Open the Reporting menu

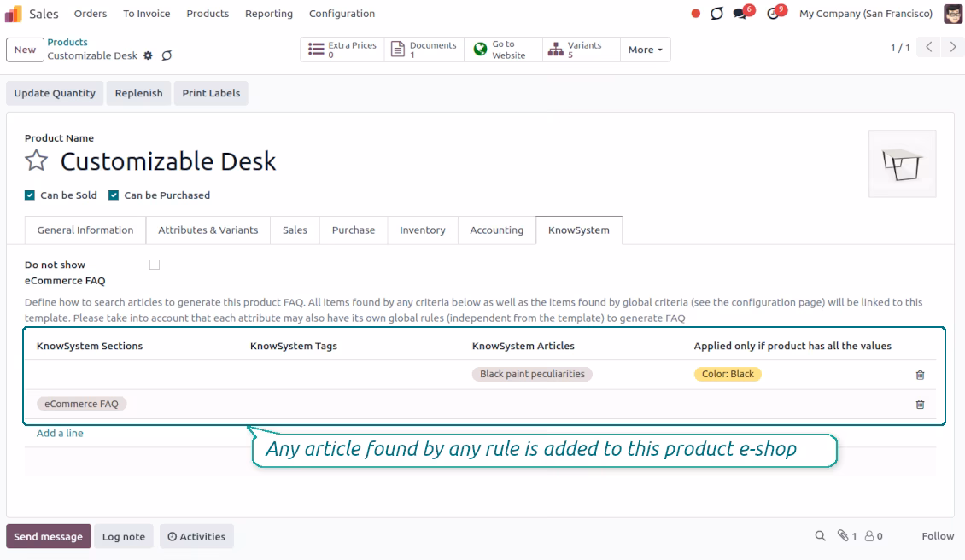pyautogui.click(x=269, y=14)
